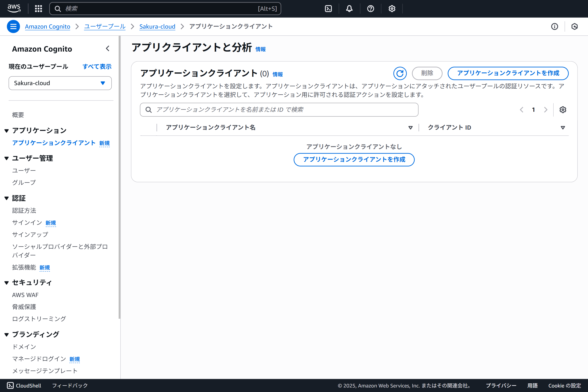This screenshot has height=392, width=588.
Task: Collapse the 認証 nav section
Action: pos(7,198)
